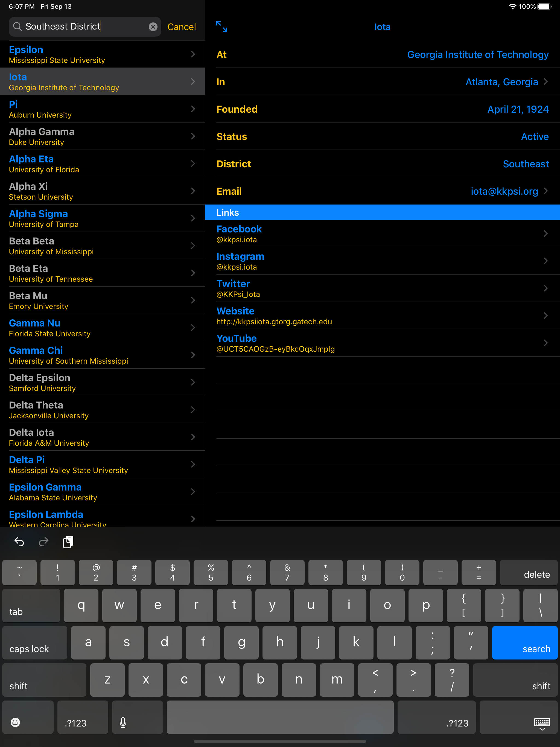The height and width of the screenshot is (747, 560).
Task: Tap the blue search key
Action: (x=524, y=643)
